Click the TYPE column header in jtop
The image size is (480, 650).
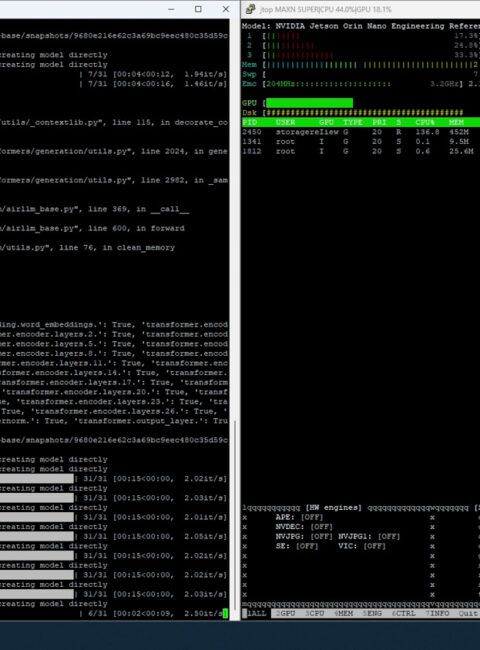point(353,122)
